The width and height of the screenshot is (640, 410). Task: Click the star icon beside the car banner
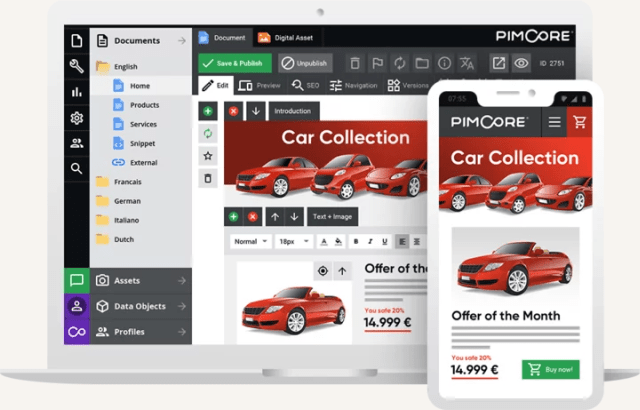208,156
